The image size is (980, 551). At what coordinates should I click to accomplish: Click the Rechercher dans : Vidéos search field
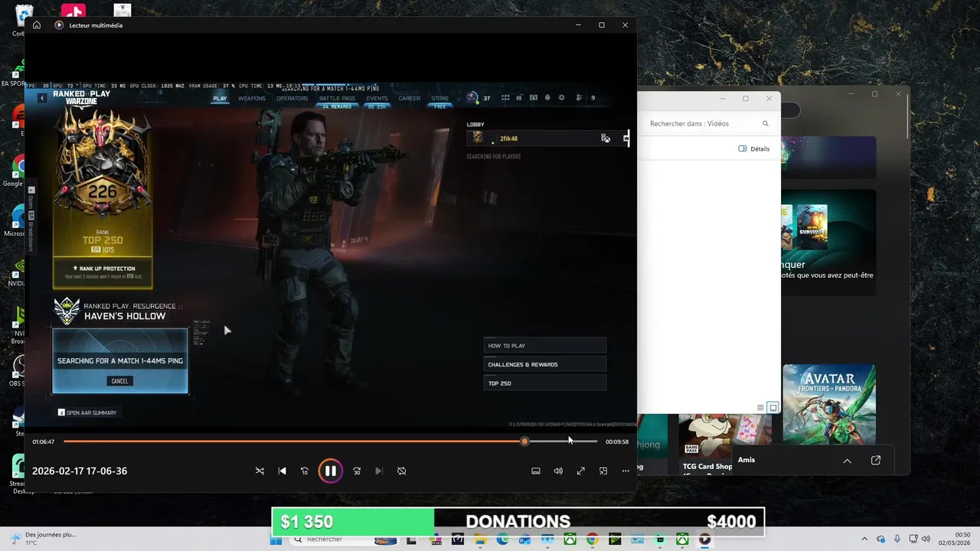[708, 123]
